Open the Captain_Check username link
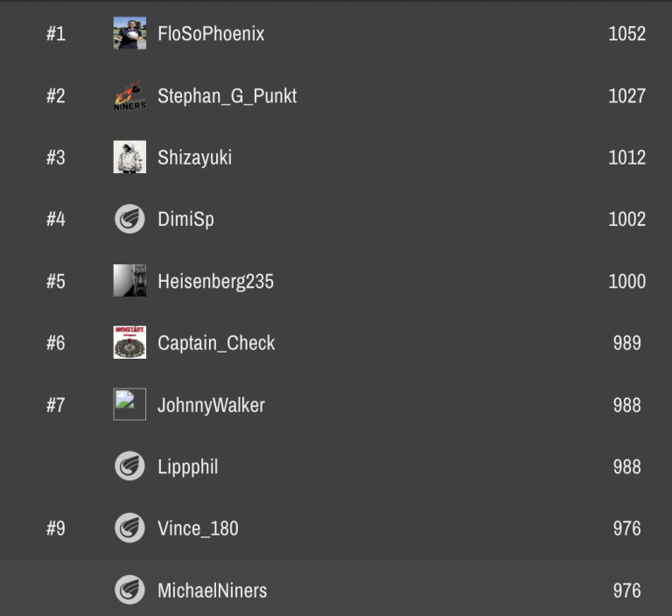The height and width of the screenshot is (616, 672). (216, 343)
